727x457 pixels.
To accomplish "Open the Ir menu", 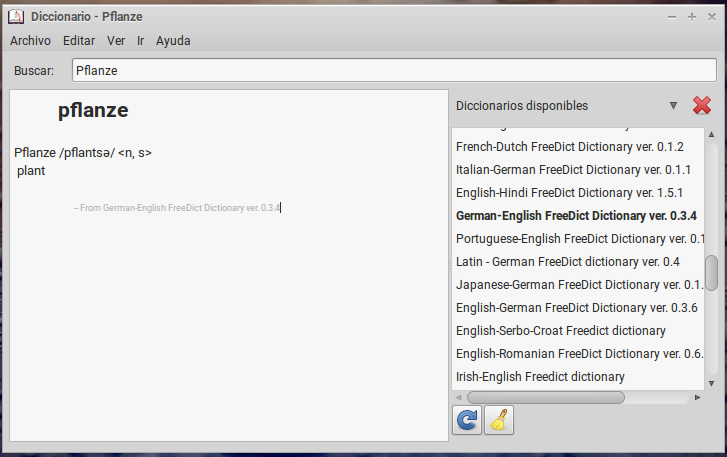I will click(141, 41).
